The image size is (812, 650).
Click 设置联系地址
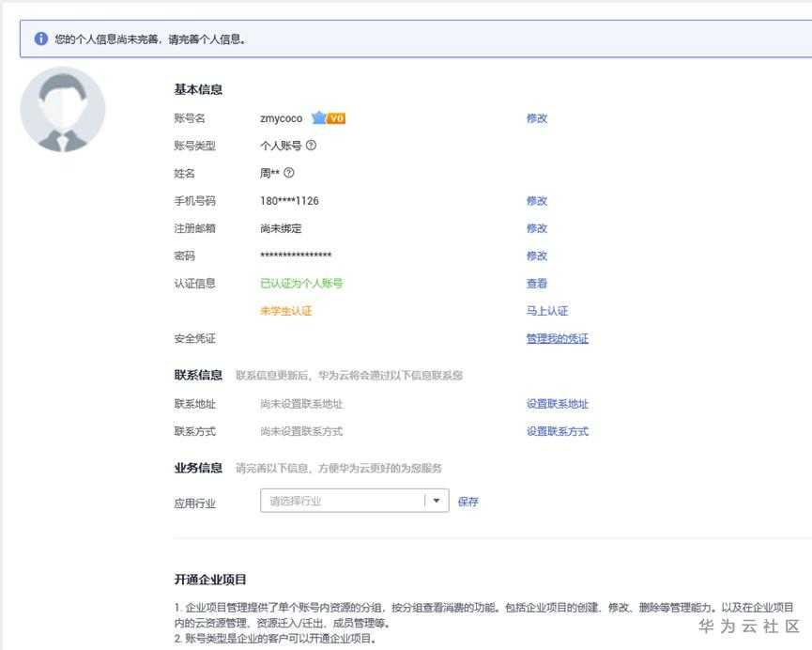click(x=558, y=404)
